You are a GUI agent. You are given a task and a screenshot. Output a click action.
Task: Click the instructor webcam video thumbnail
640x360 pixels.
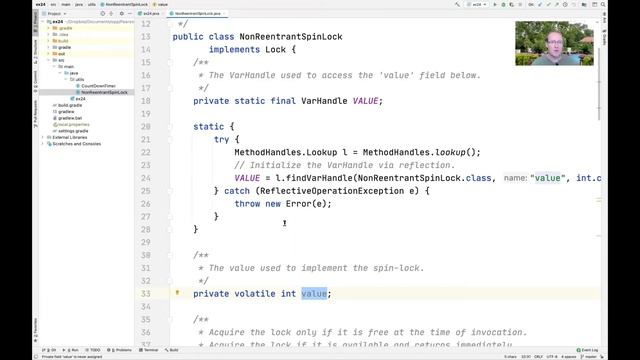(554, 43)
